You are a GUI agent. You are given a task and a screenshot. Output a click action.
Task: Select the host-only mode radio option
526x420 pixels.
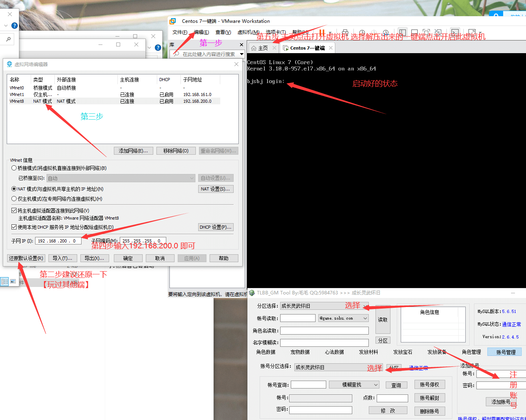14,199
